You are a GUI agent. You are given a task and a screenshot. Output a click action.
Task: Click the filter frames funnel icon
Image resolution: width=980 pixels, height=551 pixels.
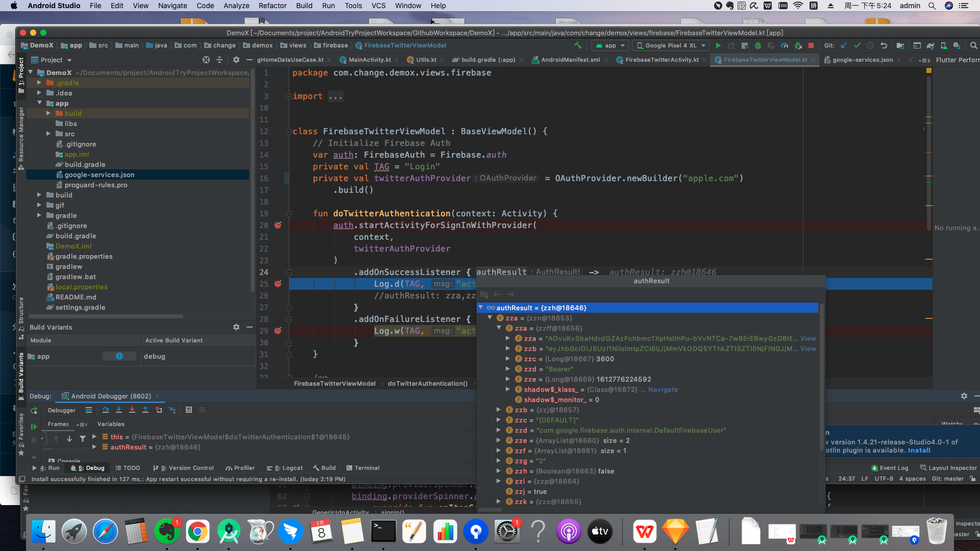[83, 439]
